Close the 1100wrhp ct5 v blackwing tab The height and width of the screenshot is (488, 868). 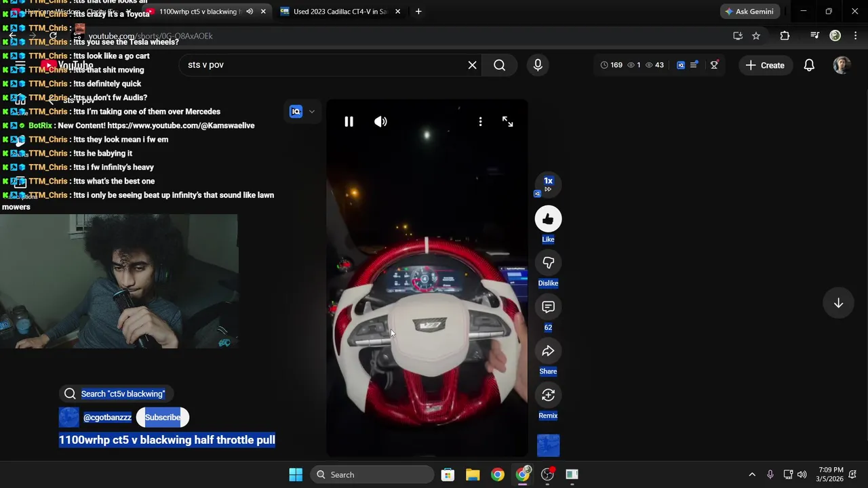pos(263,12)
